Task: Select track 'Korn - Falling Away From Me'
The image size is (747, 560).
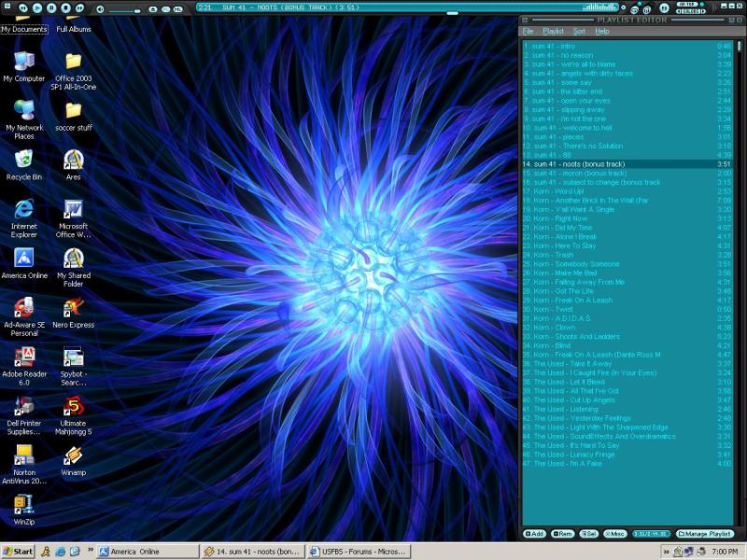Action: pos(627,283)
